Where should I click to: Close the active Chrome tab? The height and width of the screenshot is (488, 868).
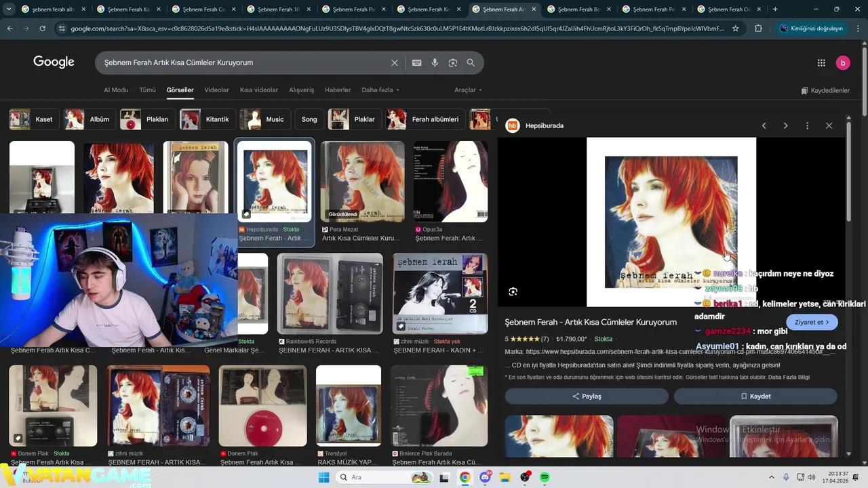(x=534, y=9)
